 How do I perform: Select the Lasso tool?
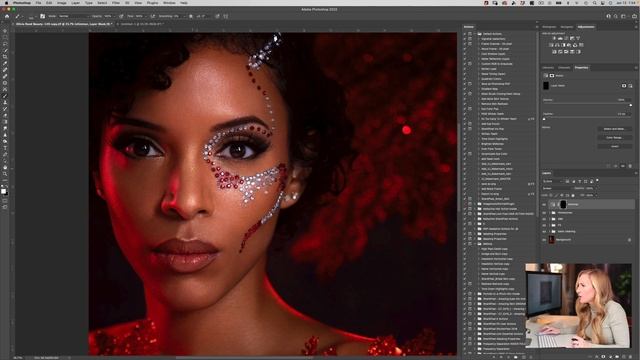[x=5, y=44]
